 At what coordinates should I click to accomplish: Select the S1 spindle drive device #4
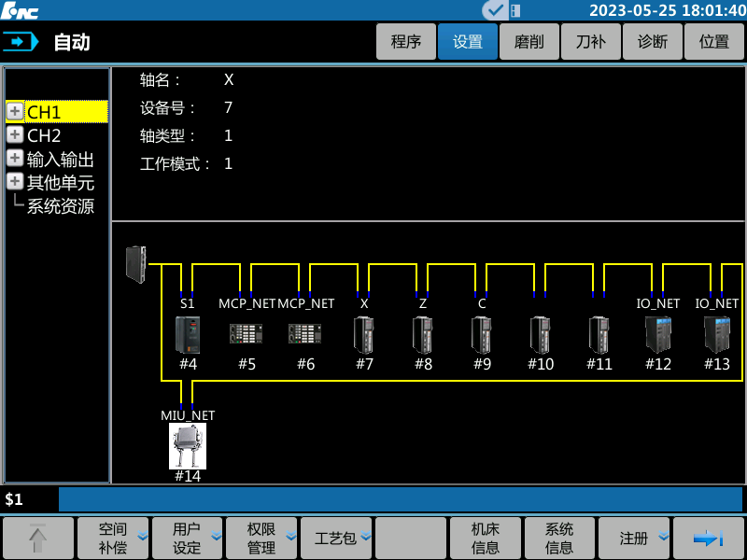[x=188, y=334]
